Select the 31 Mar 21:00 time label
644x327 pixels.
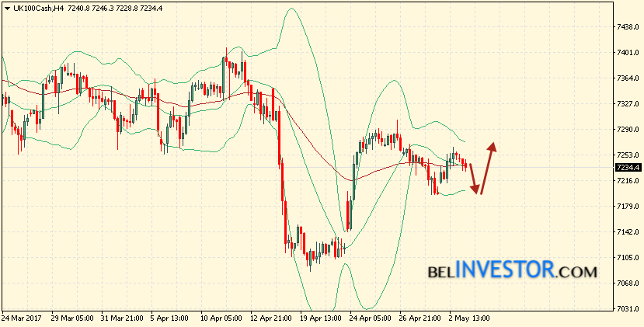(122, 318)
